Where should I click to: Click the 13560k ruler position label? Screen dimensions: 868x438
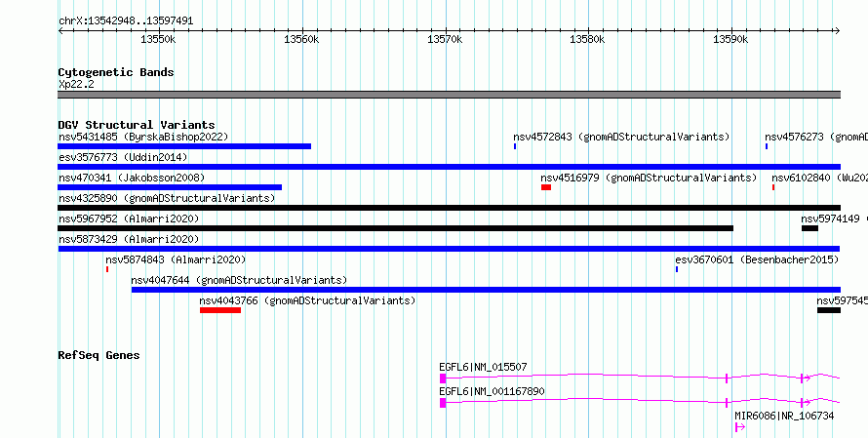pos(301,39)
